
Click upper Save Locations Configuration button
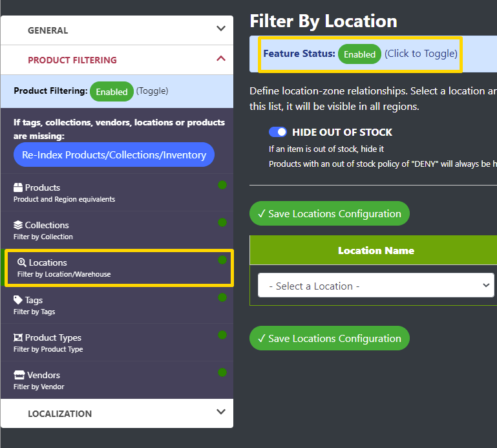point(330,213)
